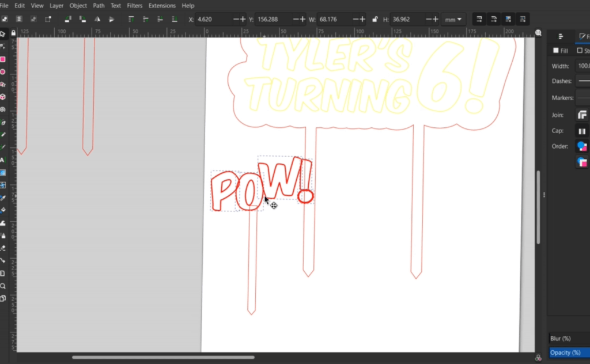The width and height of the screenshot is (590, 364).
Task: Click the flip vertical icon
Action: (111, 19)
